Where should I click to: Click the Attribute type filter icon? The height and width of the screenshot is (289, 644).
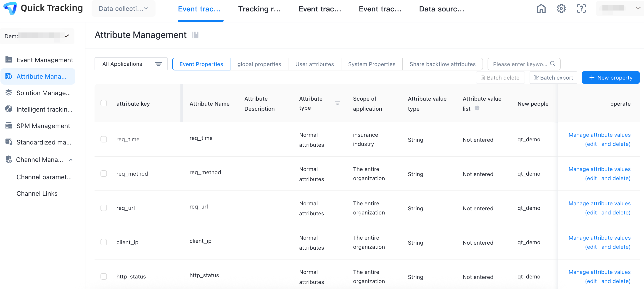[x=337, y=103]
